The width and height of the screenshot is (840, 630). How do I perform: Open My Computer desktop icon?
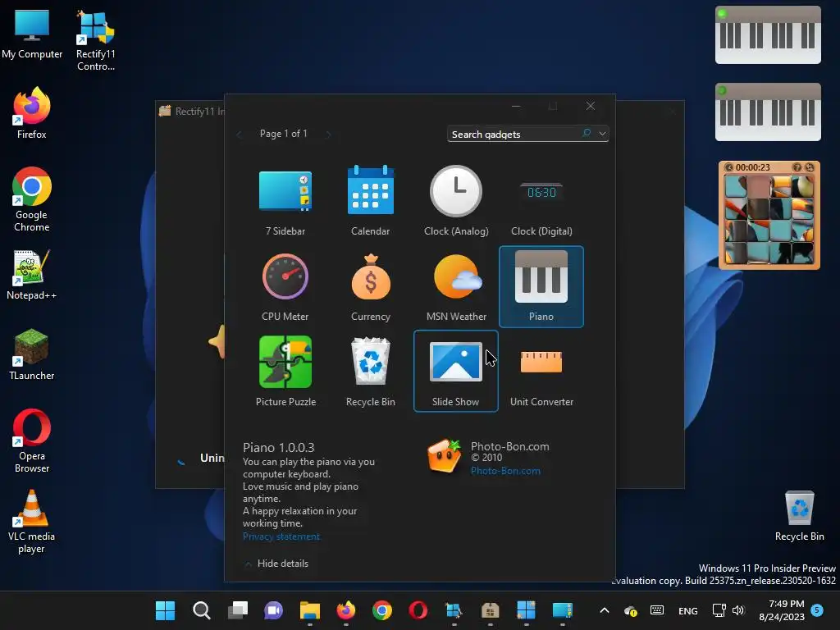(x=32, y=34)
